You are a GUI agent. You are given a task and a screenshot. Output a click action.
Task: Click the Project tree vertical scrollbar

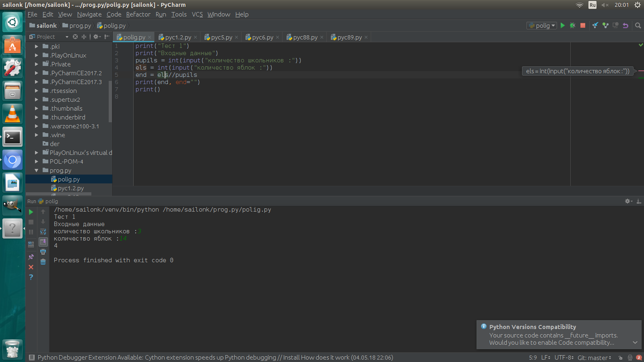(110, 101)
